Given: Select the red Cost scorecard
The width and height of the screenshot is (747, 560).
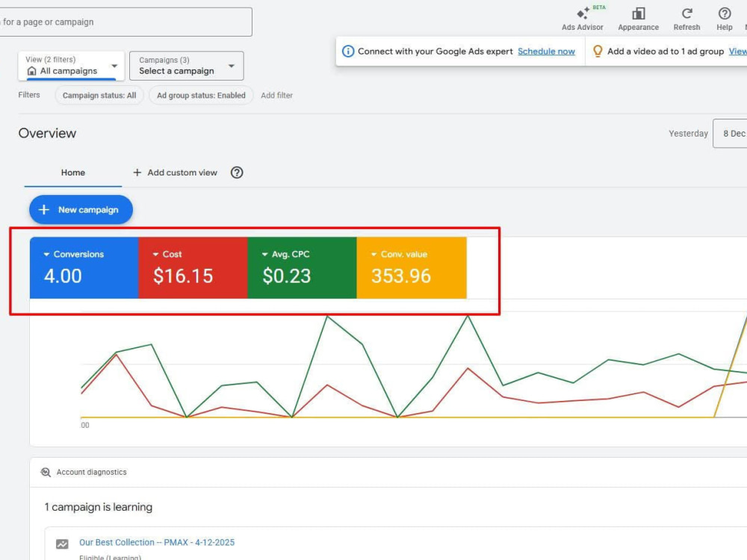Looking at the screenshot, I should [193, 267].
